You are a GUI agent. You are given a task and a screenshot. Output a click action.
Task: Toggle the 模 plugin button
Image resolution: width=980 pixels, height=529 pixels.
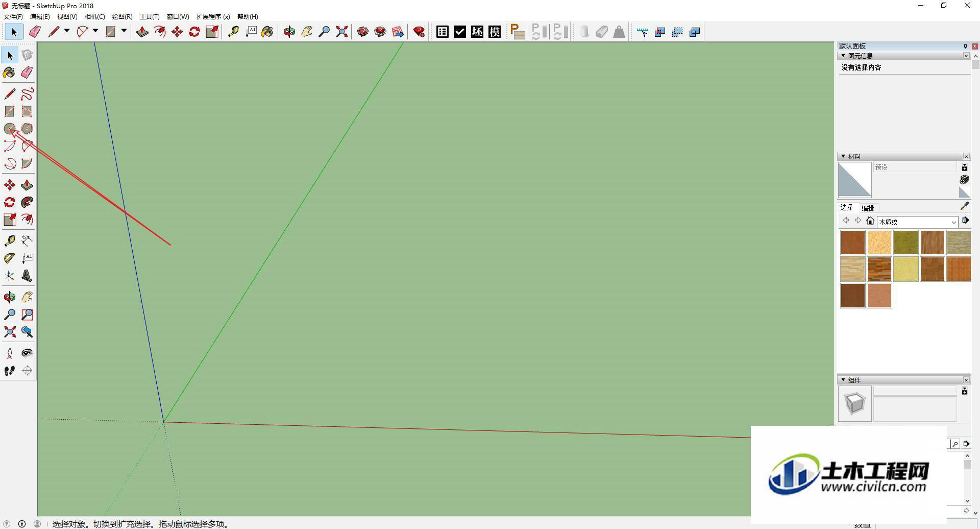(495, 32)
